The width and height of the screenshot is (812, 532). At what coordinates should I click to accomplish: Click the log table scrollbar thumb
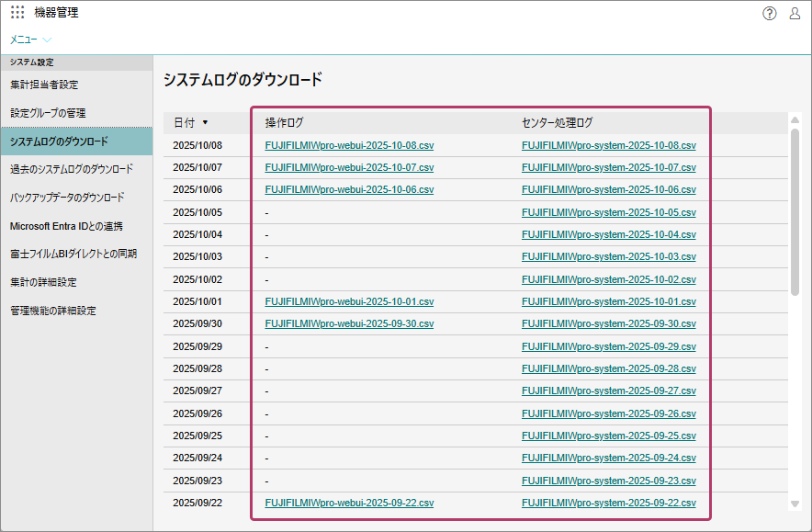pos(795,212)
